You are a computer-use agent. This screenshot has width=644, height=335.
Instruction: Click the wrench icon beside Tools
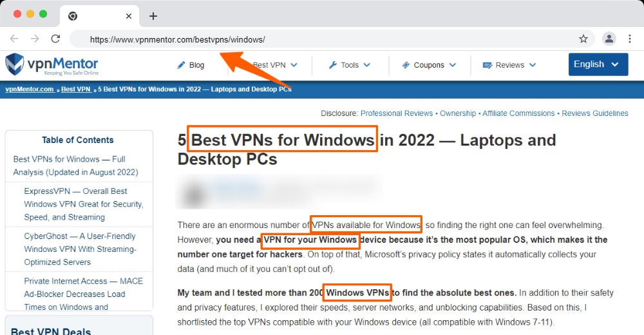(333, 65)
